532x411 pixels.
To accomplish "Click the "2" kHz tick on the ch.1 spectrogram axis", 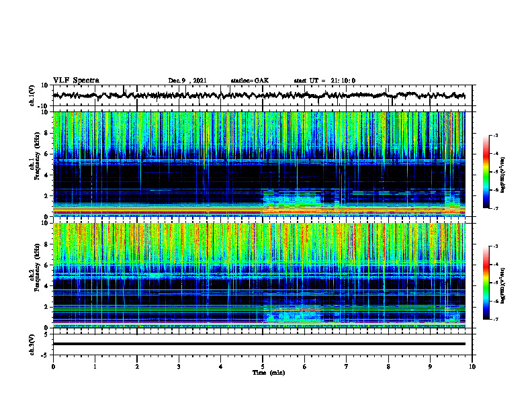I will [46, 195].
